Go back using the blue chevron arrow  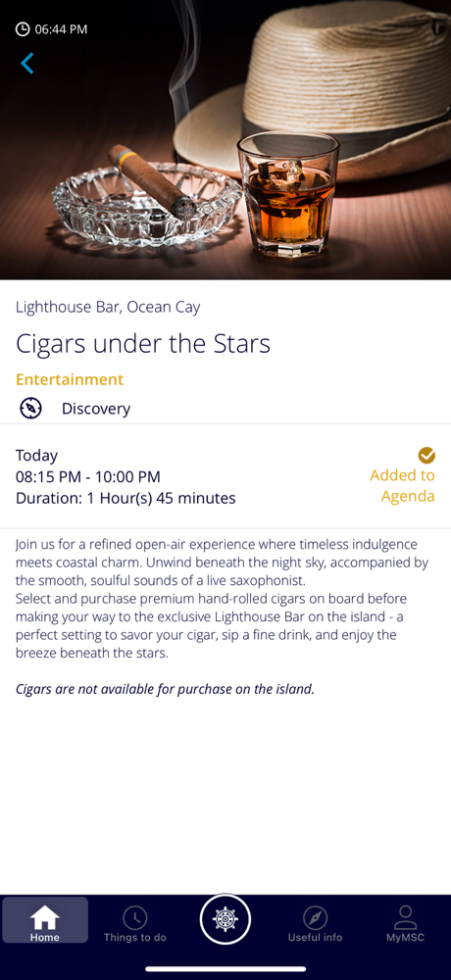click(26, 63)
